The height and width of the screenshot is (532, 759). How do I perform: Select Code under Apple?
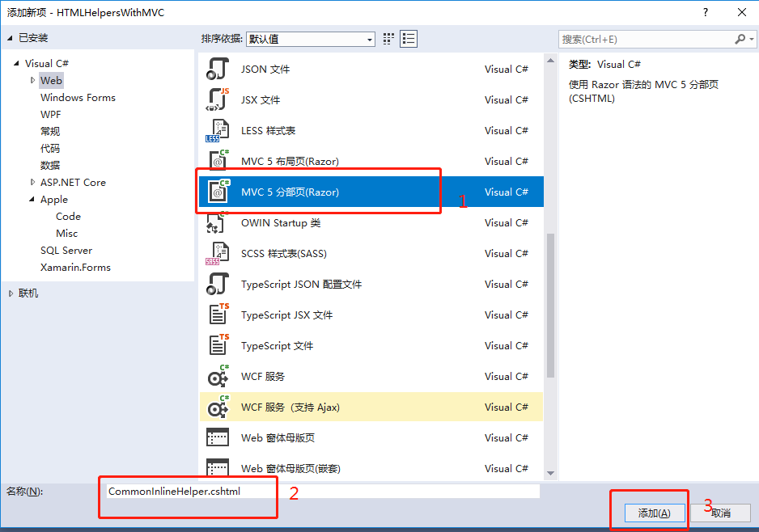[68, 216]
